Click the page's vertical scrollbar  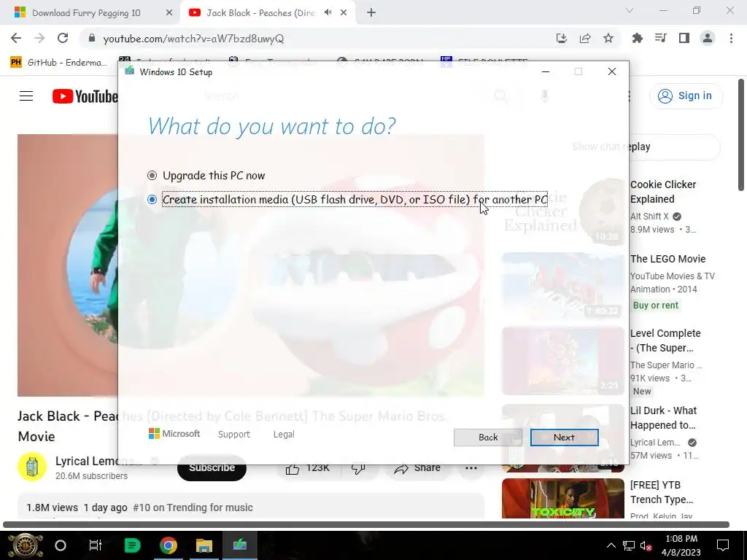[741, 135]
